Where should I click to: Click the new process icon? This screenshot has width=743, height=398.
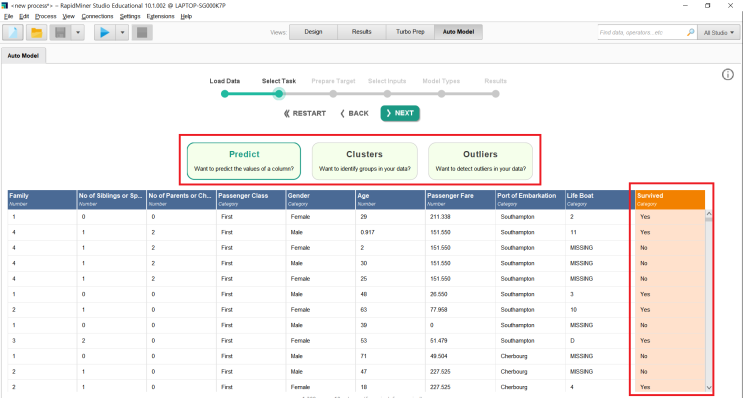pyautogui.click(x=13, y=33)
